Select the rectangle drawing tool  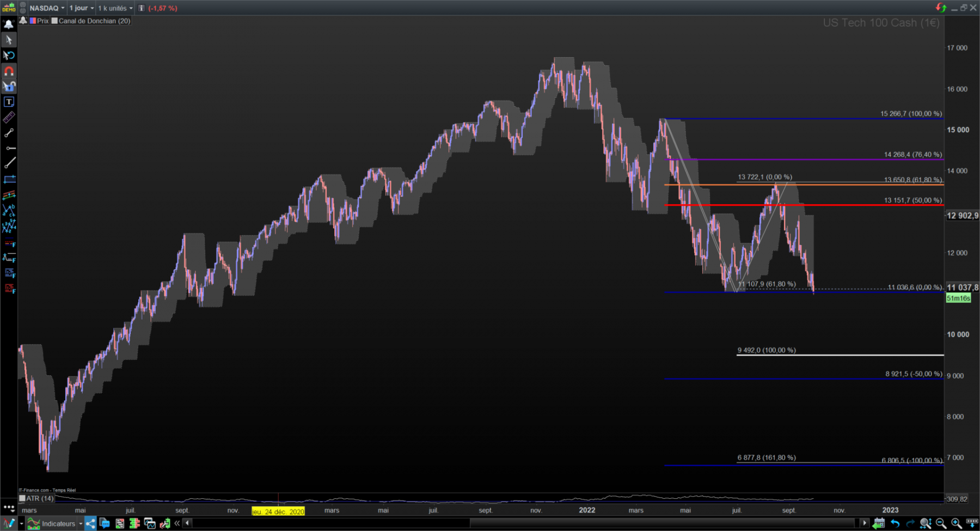(9, 179)
